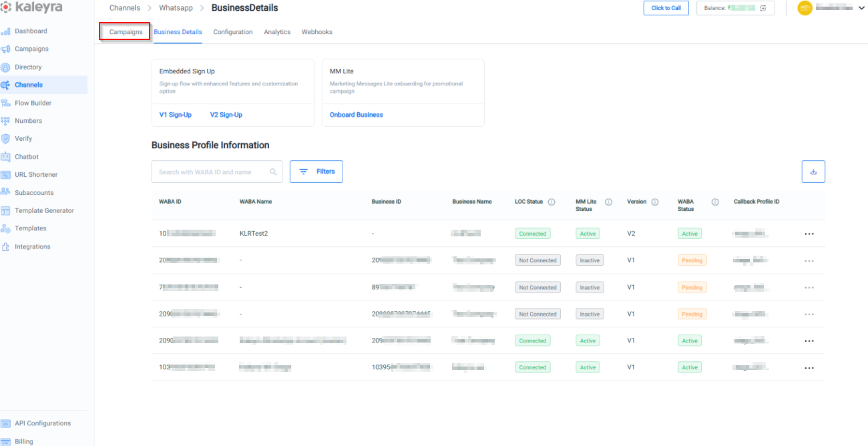Click the V2 version cell
The height and width of the screenshot is (446, 868).
pyautogui.click(x=632, y=234)
